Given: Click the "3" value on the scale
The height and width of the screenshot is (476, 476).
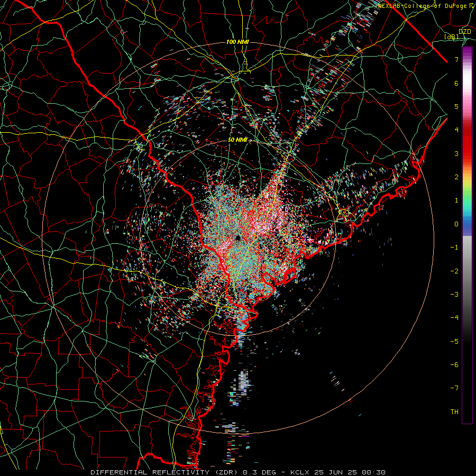Looking at the screenshot, I should pyautogui.click(x=456, y=153).
